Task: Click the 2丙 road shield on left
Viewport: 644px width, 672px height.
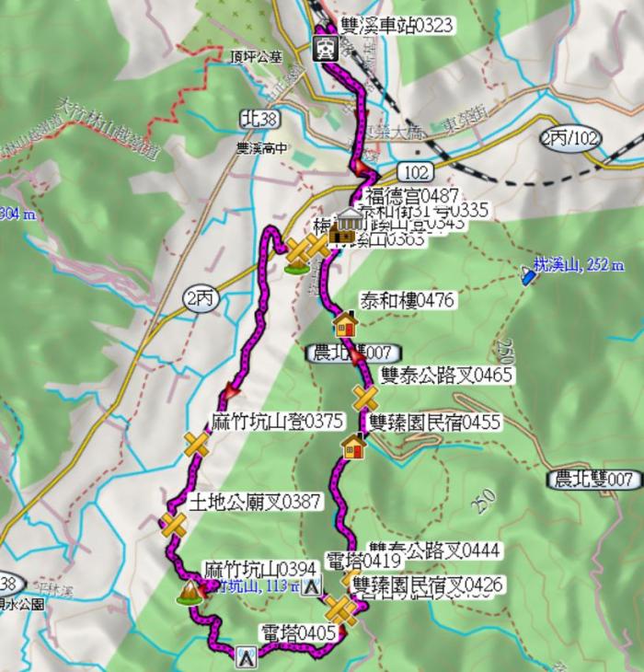Action: (201, 298)
